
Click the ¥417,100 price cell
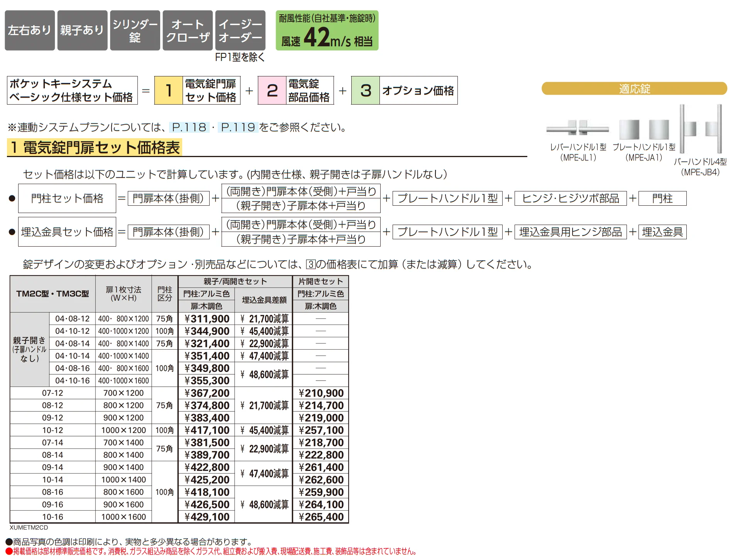[207, 430]
